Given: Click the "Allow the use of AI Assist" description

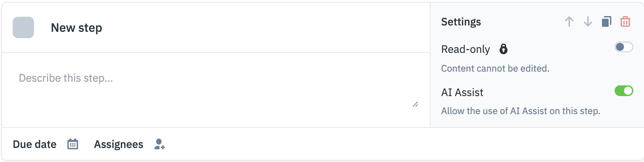Looking at the screenshot, I should (521, 111).
